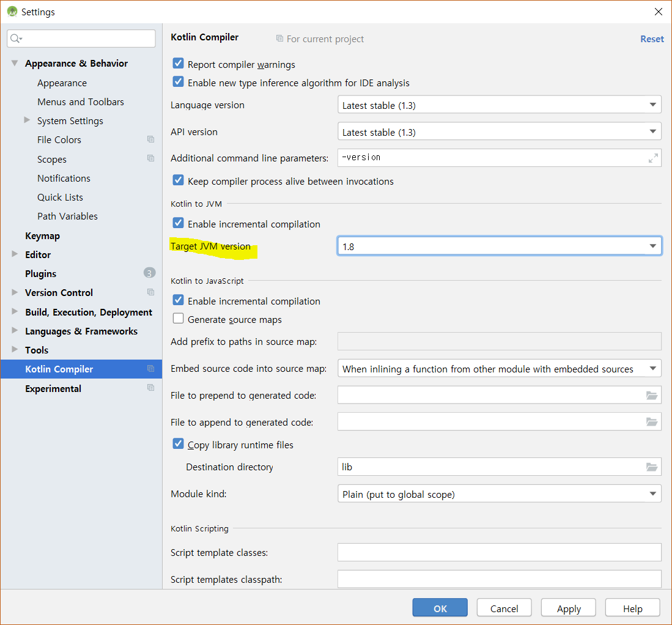Browse for file to append to generated code
The width and height of the screenshot is (672, 625).
(652, 422)
